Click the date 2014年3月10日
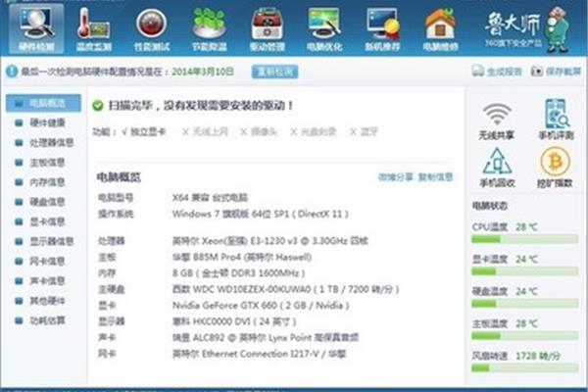Screen dimensions: 588x392 point(203,72)
